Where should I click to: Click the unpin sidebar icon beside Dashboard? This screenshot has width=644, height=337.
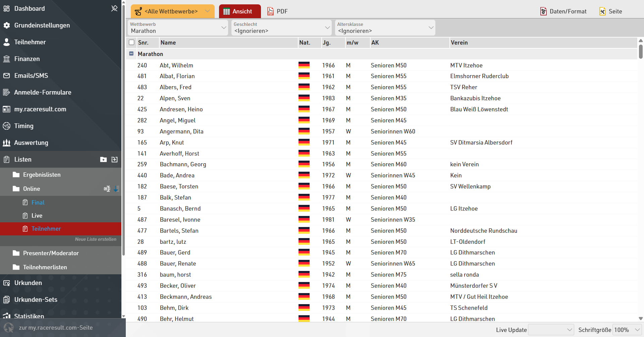[114, 8]
